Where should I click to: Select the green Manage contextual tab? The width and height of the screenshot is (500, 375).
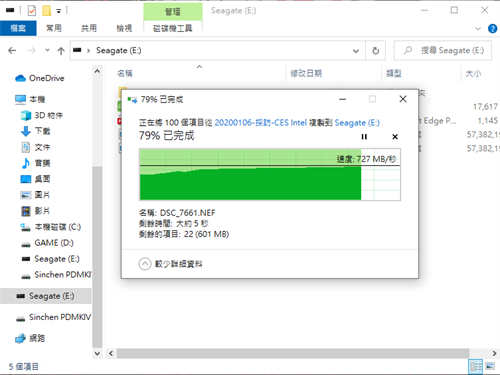tap(173, 12)
